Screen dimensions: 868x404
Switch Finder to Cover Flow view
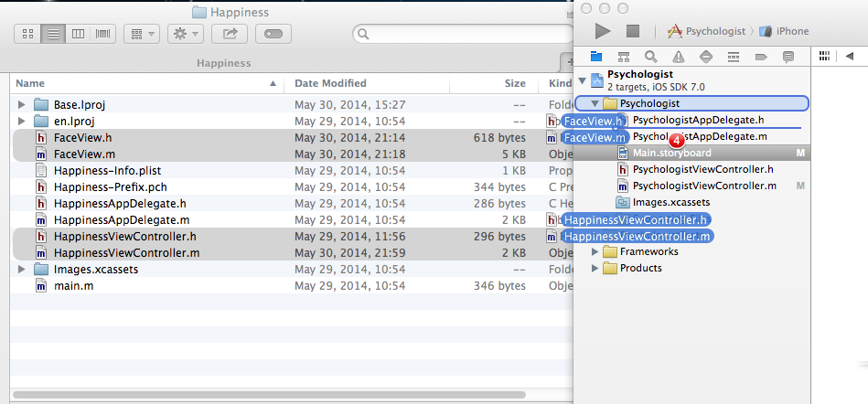pyautogui.click(x=103, y=35)
